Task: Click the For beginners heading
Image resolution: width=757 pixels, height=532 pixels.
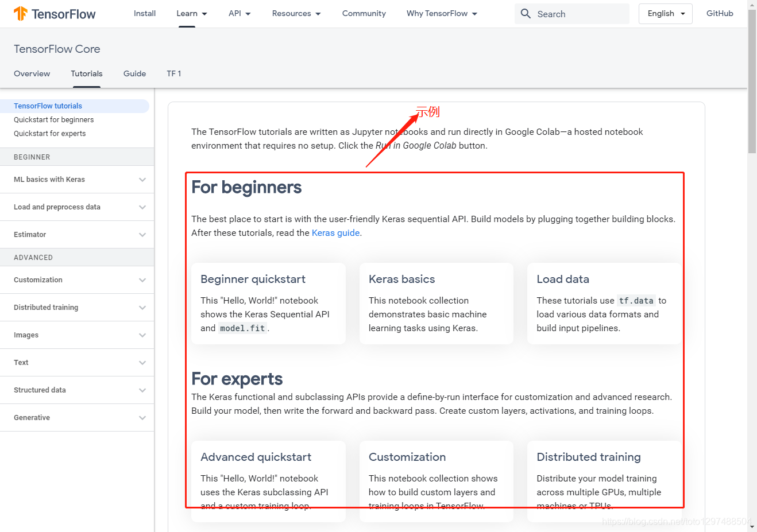Action: [246, 187]
